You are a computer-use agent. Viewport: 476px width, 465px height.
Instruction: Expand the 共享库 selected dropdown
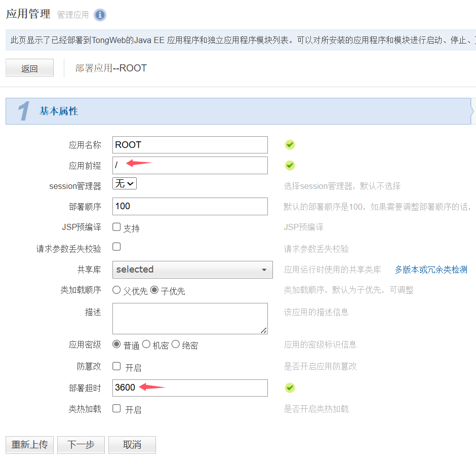[x=192, y=269]
